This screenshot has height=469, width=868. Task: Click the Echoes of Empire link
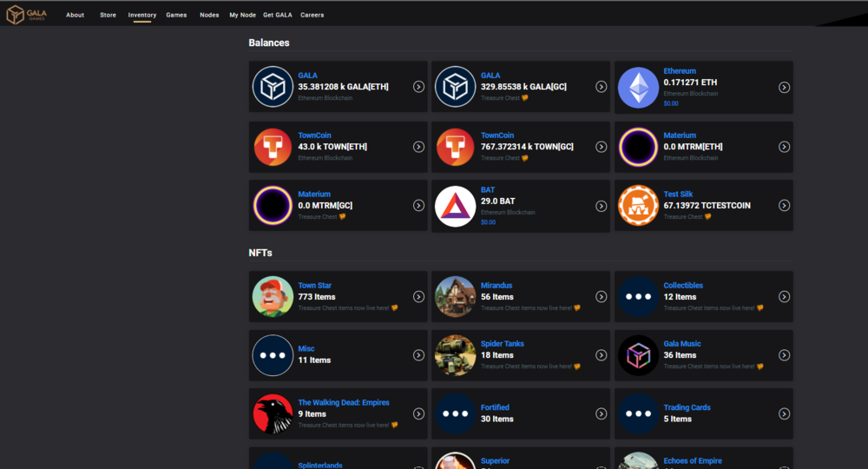[693, 460]
